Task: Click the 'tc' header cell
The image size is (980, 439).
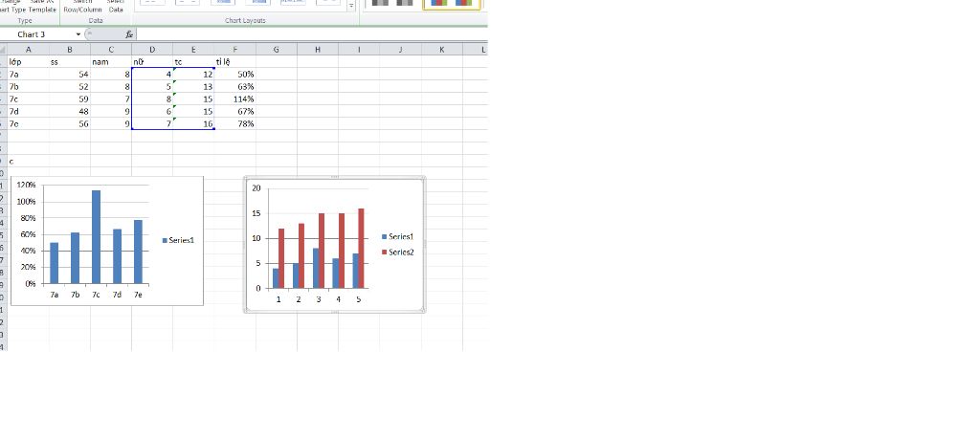Action: click(x=193, y=62)
